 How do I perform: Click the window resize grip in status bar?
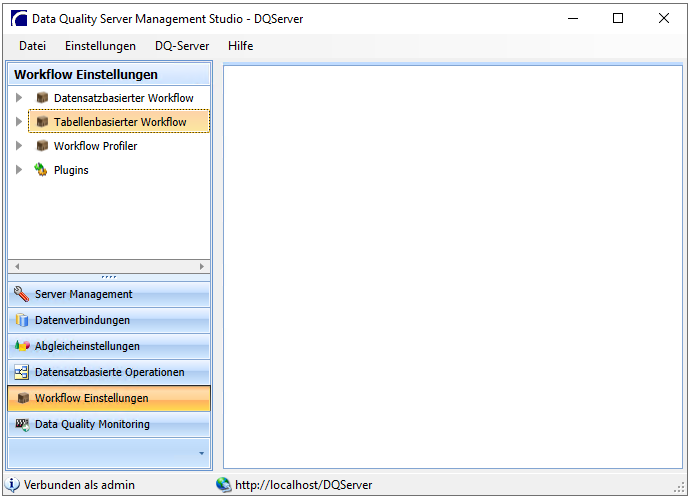[x=679, y=487]
